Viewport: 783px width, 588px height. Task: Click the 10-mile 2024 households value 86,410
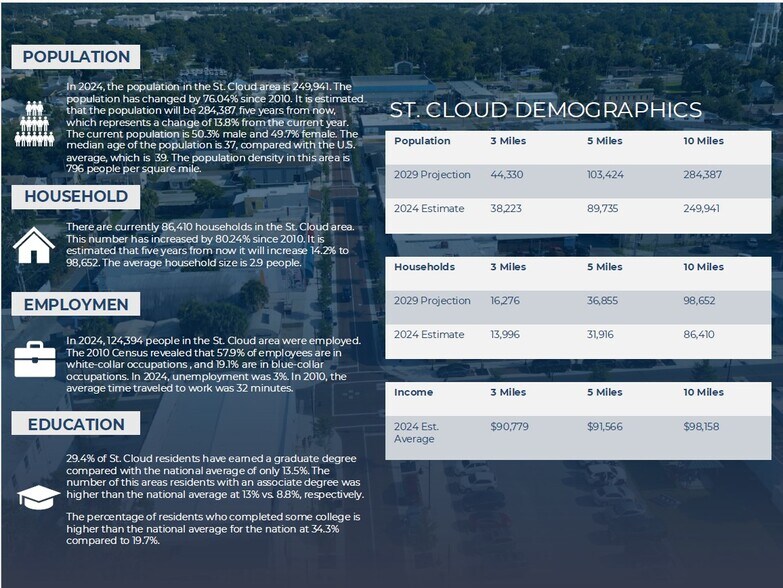pyautogui.click(x=699, y=335)
